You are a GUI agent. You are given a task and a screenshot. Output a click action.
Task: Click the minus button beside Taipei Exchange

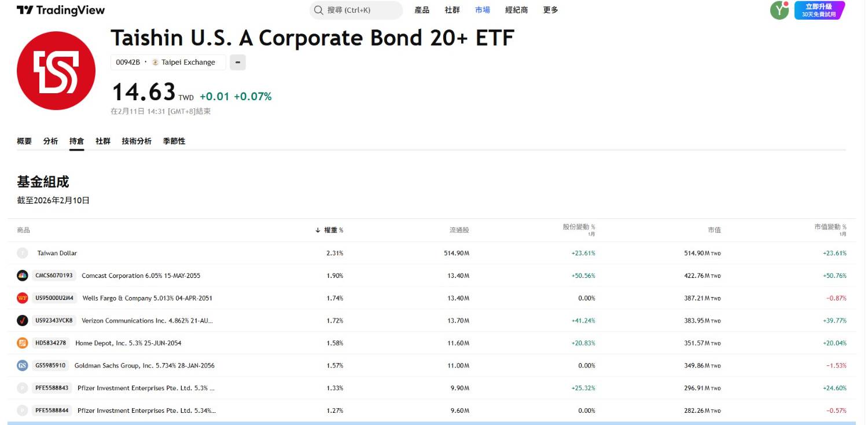click(x=238, y=63)
